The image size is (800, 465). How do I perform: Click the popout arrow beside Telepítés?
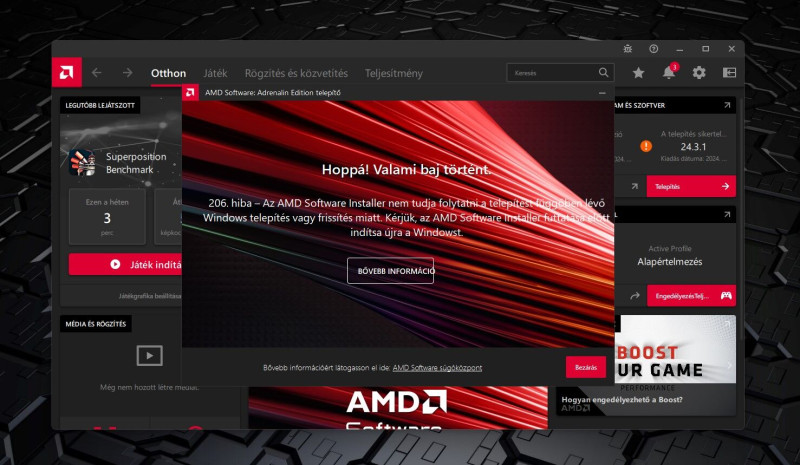coord(634,186)
